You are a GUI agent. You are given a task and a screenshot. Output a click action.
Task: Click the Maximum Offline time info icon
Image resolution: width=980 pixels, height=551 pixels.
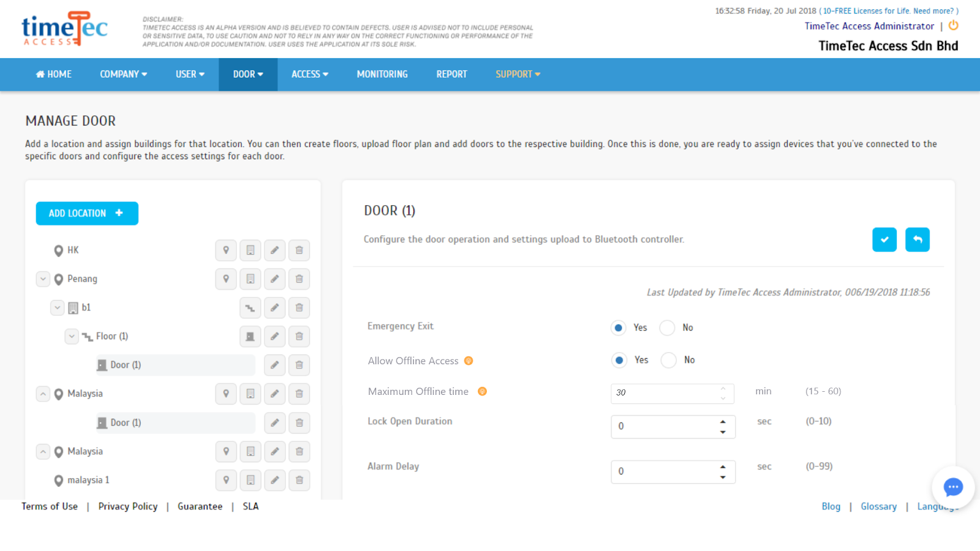pyautogui.click(x=483, y=391)
